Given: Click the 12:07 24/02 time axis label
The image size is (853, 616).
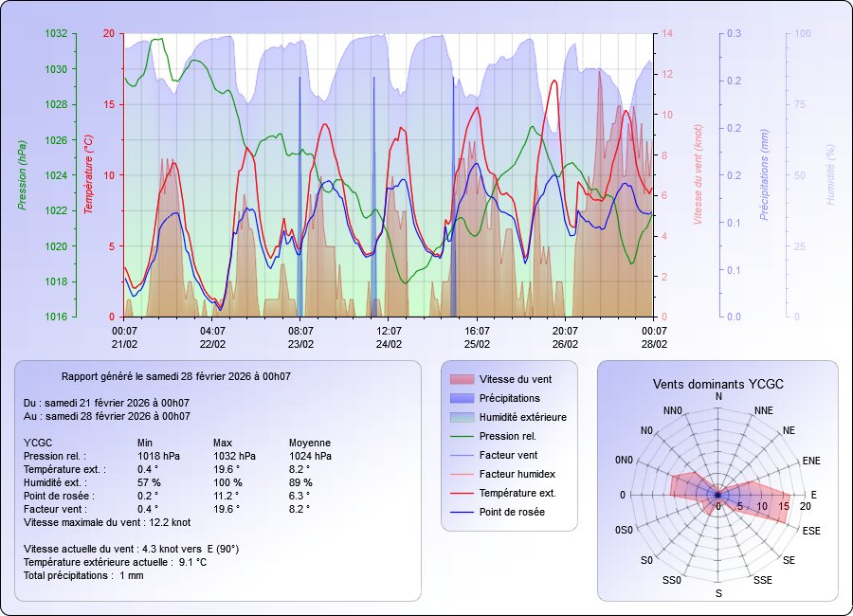Looking at the screenshot, I should (x=389, y=337).
